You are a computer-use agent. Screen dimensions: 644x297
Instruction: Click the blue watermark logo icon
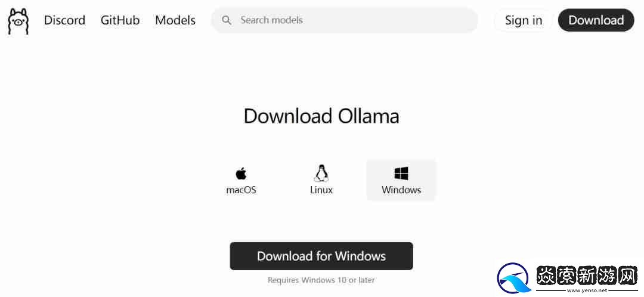tap(513, 278)
